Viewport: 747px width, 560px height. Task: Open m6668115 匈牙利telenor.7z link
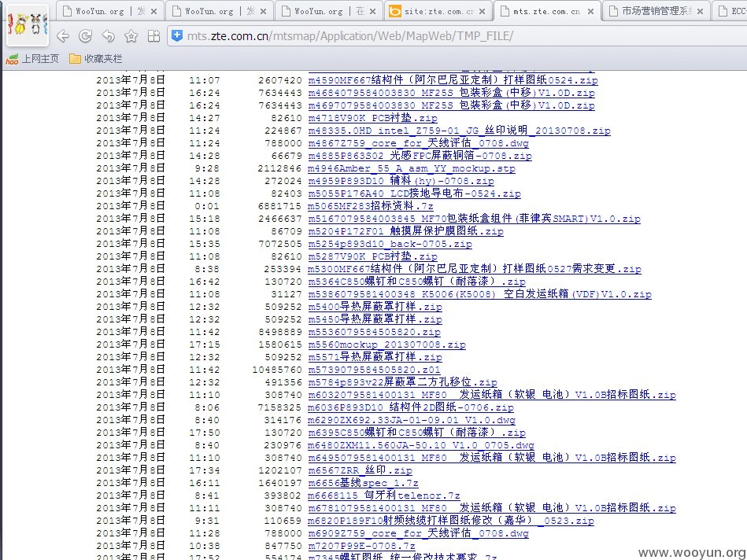pos(384,496)
